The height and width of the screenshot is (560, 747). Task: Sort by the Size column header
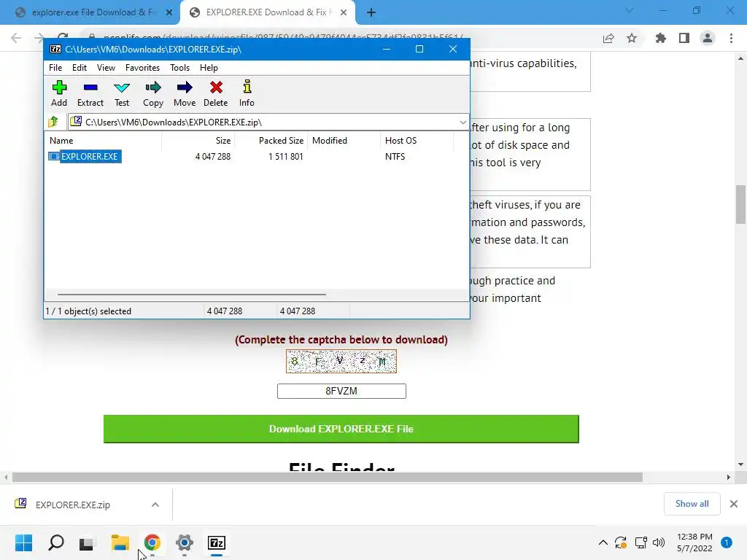[x=198, y=141]
